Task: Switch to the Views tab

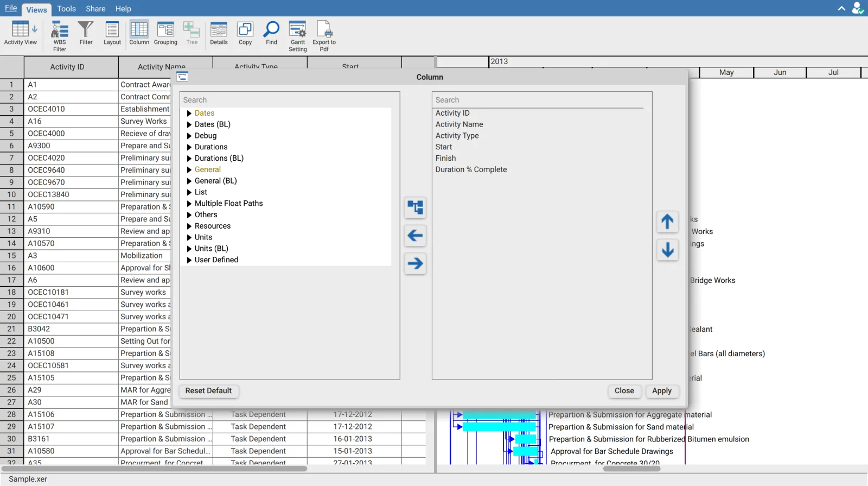Action: 36,9
